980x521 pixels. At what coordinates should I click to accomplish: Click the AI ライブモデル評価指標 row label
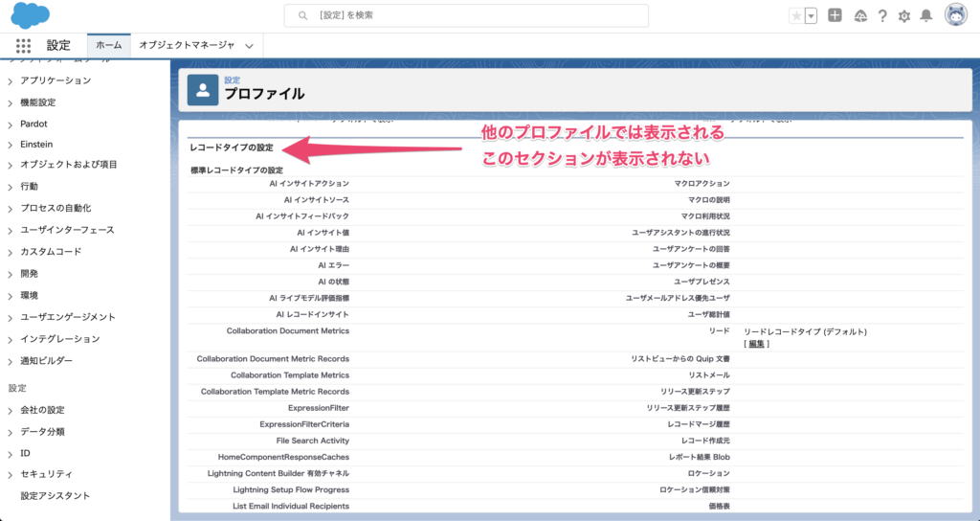pos(309,299)
